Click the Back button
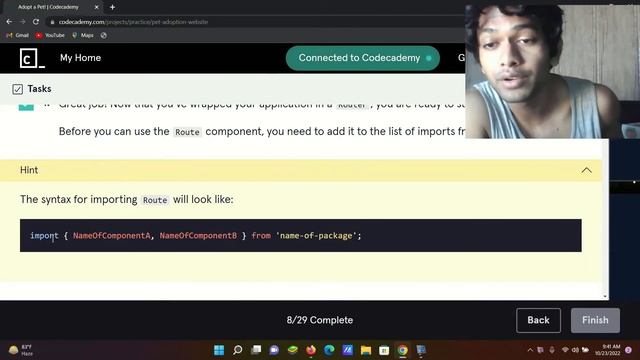 point(538,320)
